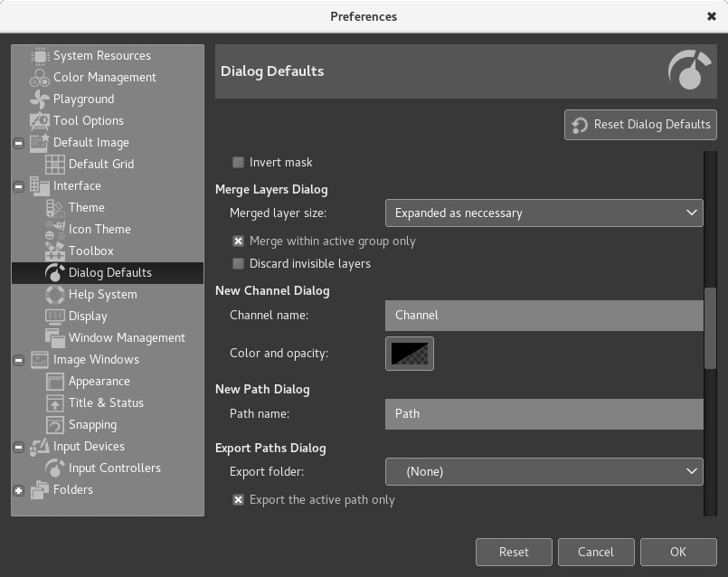Uncheck Merge within active group only
Viewport: 728px width, 577px height.
pyautogui.click(x=238, y=241)
